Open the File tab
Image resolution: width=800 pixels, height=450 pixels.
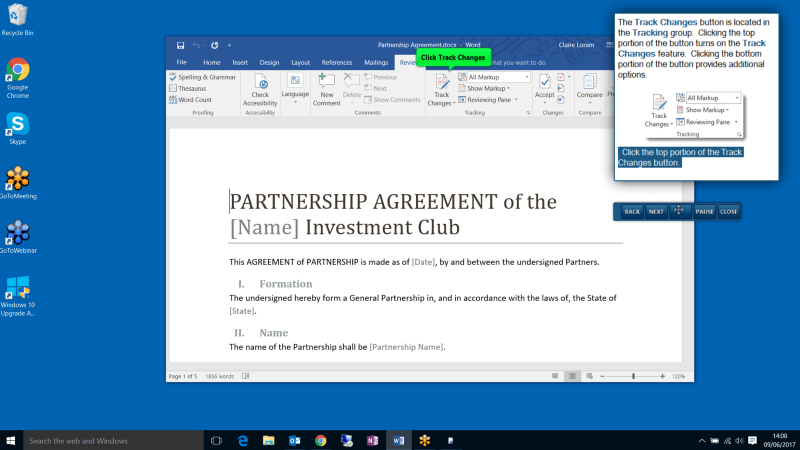182,62
